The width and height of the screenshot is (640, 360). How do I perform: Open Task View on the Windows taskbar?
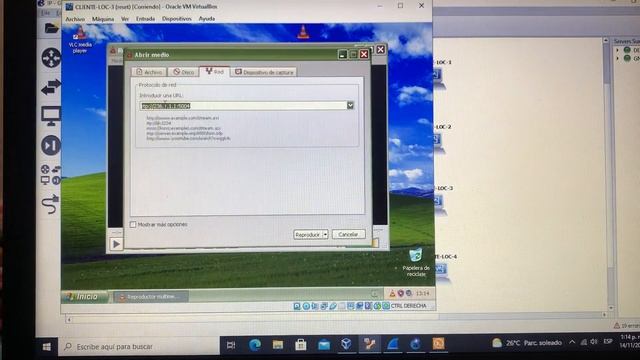coord(231,345)
